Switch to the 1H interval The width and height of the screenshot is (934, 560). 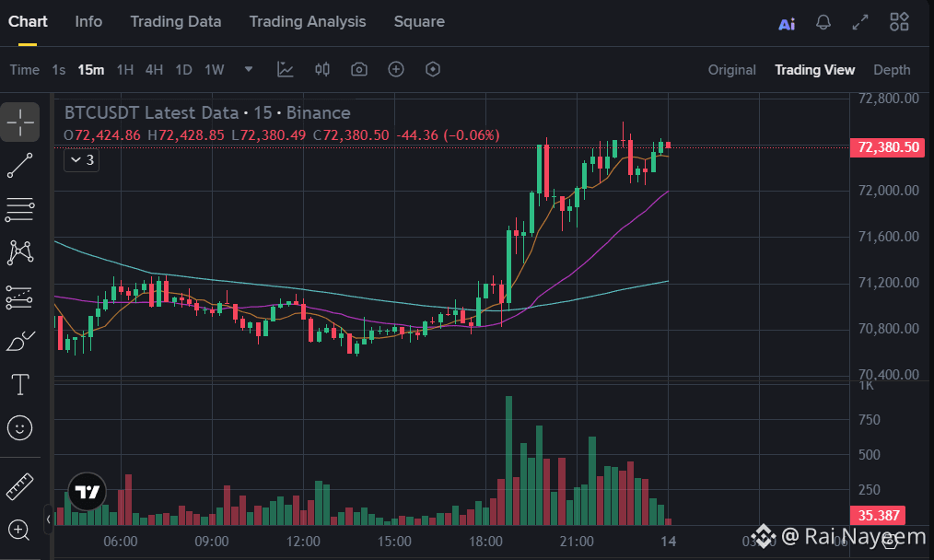point(125,70)
